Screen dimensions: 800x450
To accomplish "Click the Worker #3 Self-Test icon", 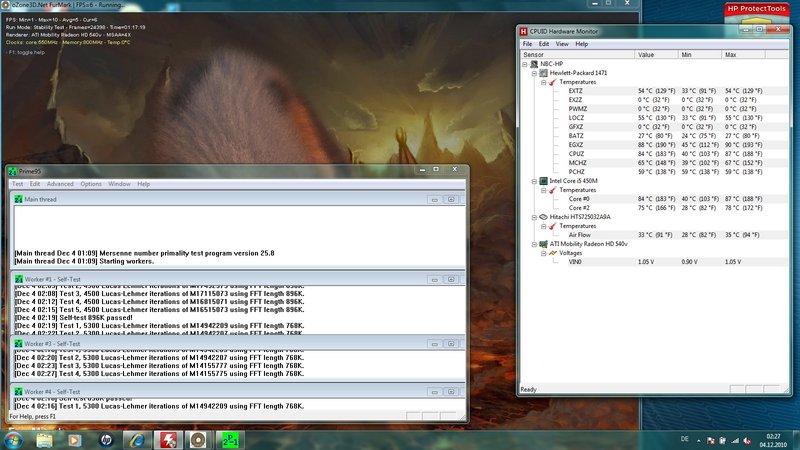I will (x=18, y=344).
